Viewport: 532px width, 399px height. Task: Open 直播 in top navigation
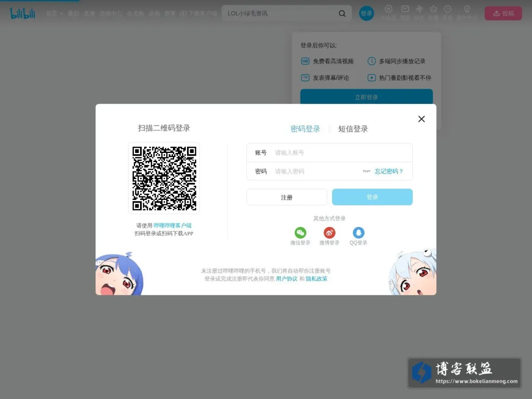89,14
